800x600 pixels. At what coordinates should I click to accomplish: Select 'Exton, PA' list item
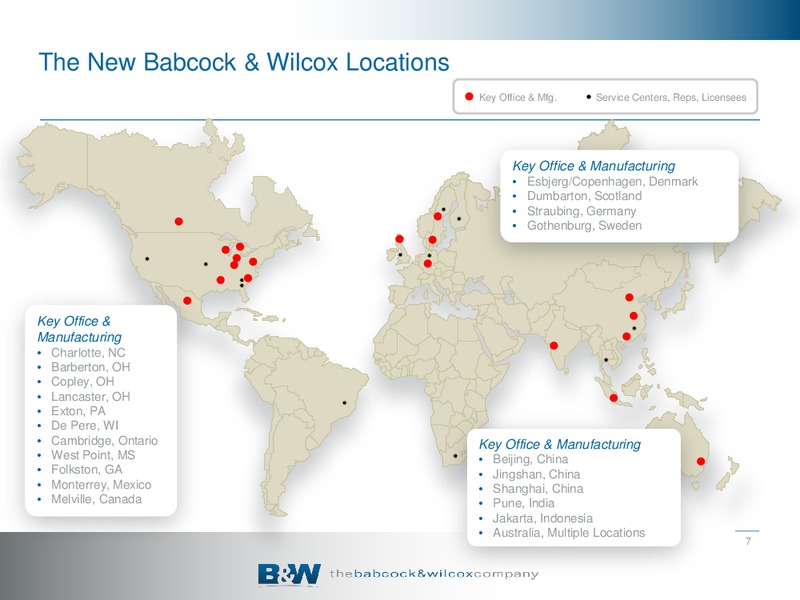tap(78, 411)
